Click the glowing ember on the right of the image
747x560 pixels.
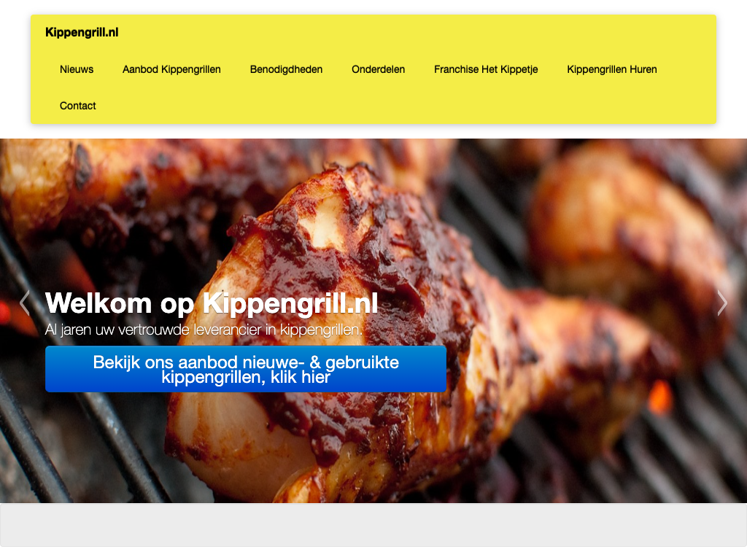(x=660, y=397)
